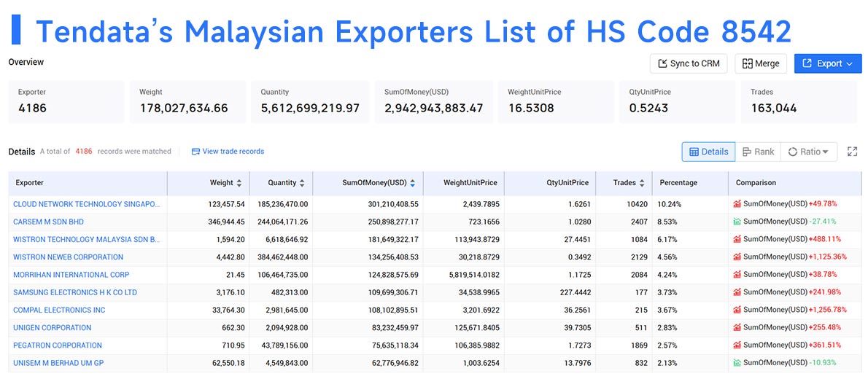This screenshot has height=379, width=868.
Task: Click the Exporter 4186 overview card
Action: pyautogui.click(x=66, y=102)
